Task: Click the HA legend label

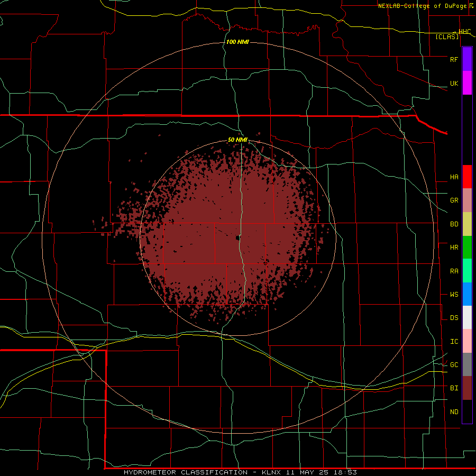Action: (454, 177)
